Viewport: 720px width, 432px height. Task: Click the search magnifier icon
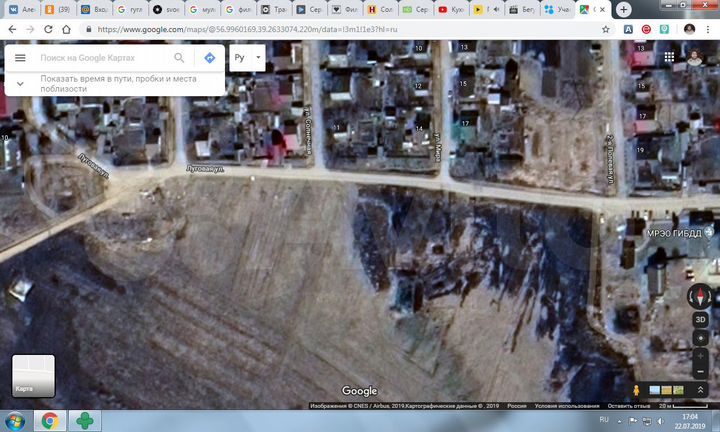pyautogui.click(x=179, y=58)
